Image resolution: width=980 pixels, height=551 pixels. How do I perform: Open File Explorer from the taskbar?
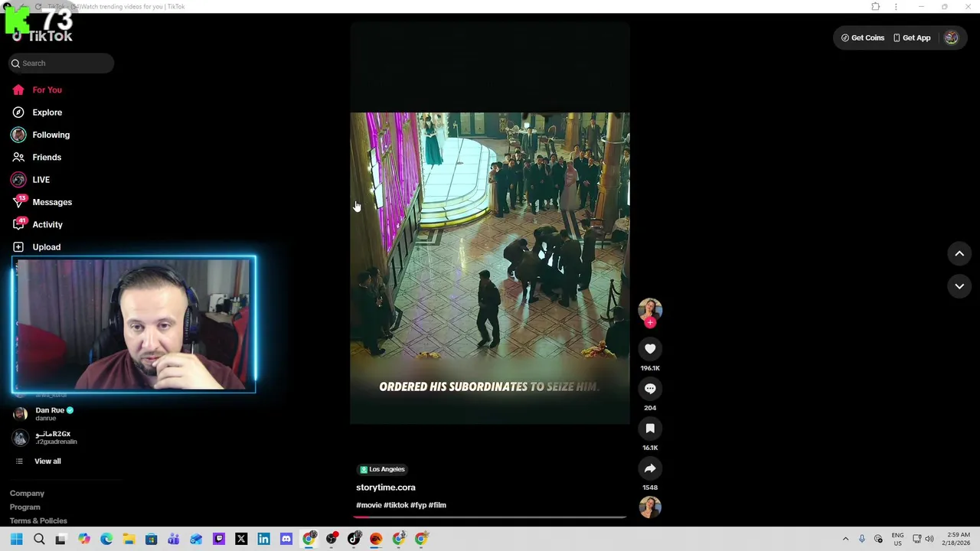(x=129, y=540)
